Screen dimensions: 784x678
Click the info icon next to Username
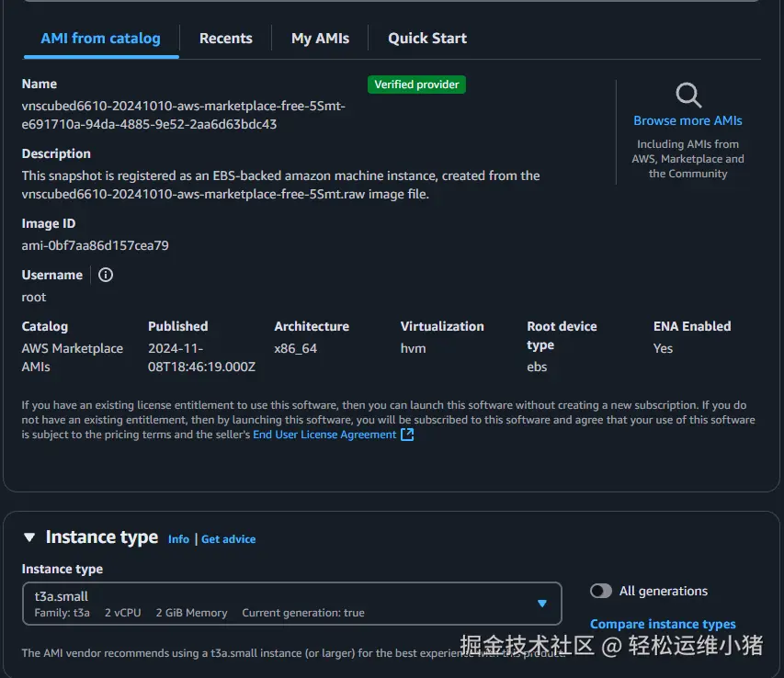pos(106,275)
